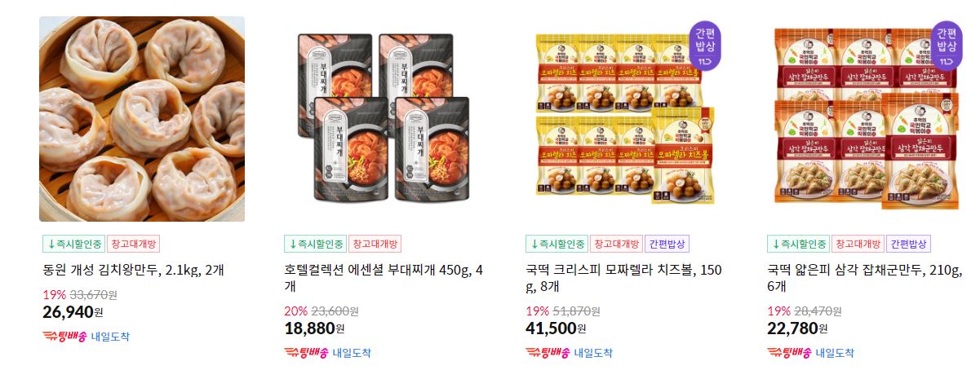Image resolution: width=980 pixels, height=379 pixels.
Task: Open the kimchi king dumpling product photo
Action: coord(142,119)
